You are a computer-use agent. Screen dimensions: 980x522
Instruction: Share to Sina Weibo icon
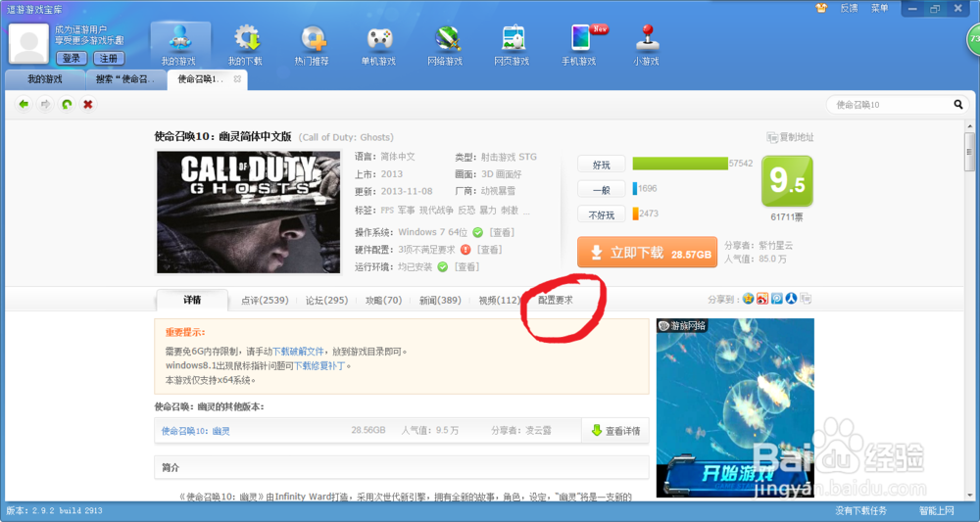[x=761, y=299]
